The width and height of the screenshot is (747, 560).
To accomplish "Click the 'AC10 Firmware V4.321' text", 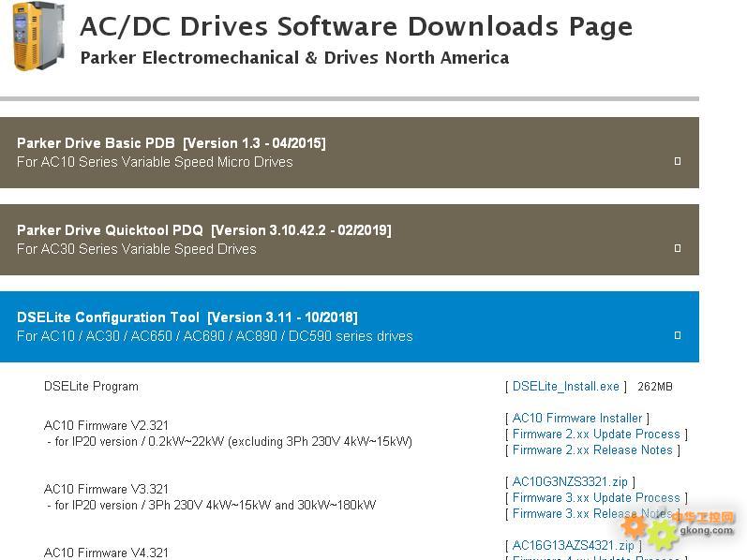I will (106, 553).
